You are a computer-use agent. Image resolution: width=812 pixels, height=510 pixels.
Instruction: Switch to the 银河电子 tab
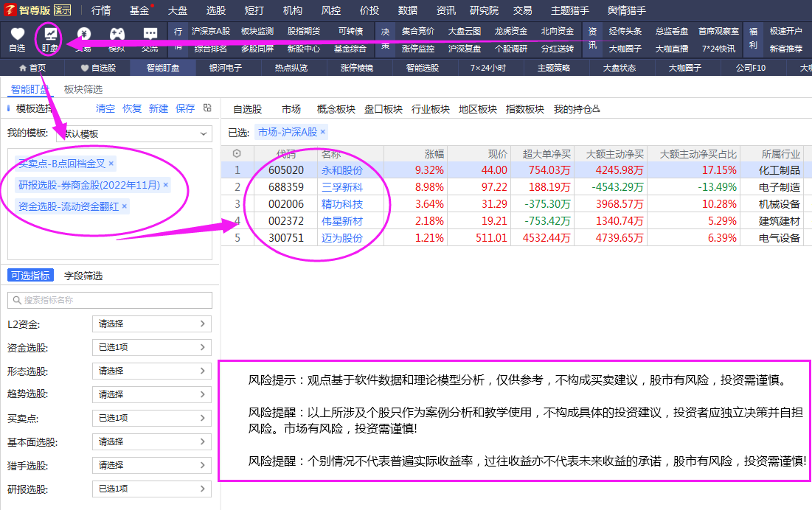click(225, 68)
